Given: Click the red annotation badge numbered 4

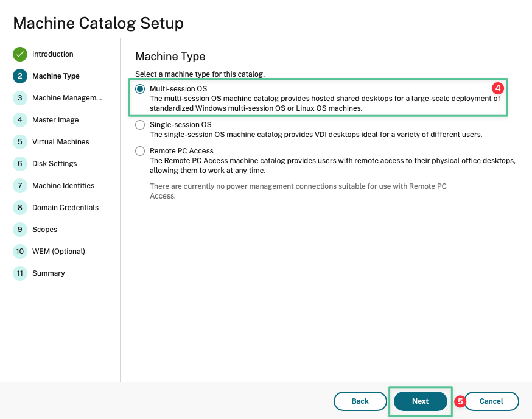Looking at the screenshot, I should [497, 88].
